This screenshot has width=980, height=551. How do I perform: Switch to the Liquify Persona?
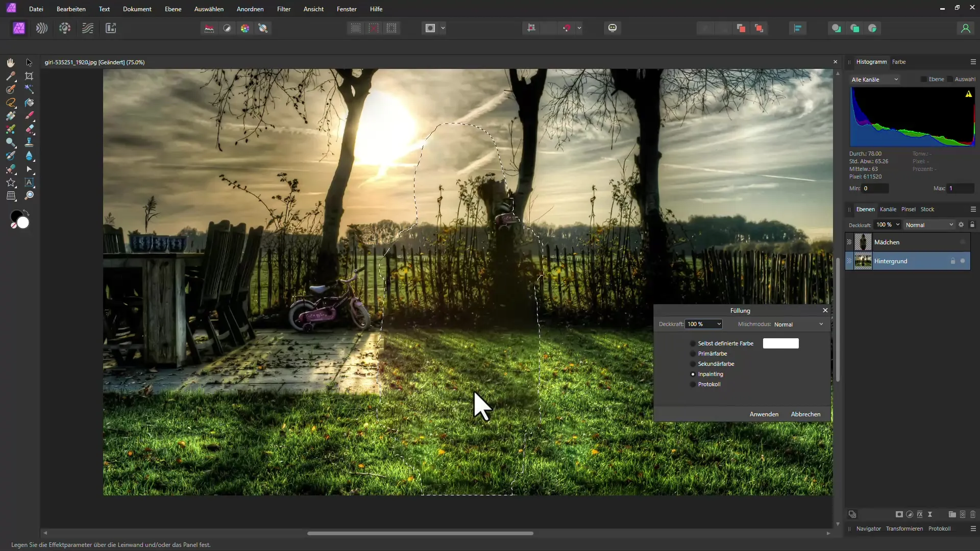(42, 28)
